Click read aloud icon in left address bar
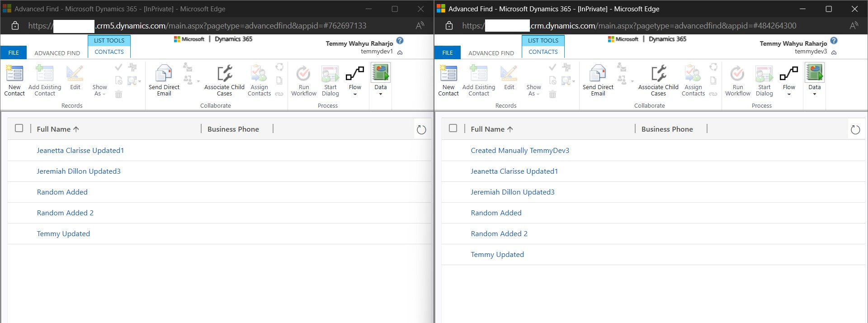Viewport: 868px width, 323px height. click(420, 26)
